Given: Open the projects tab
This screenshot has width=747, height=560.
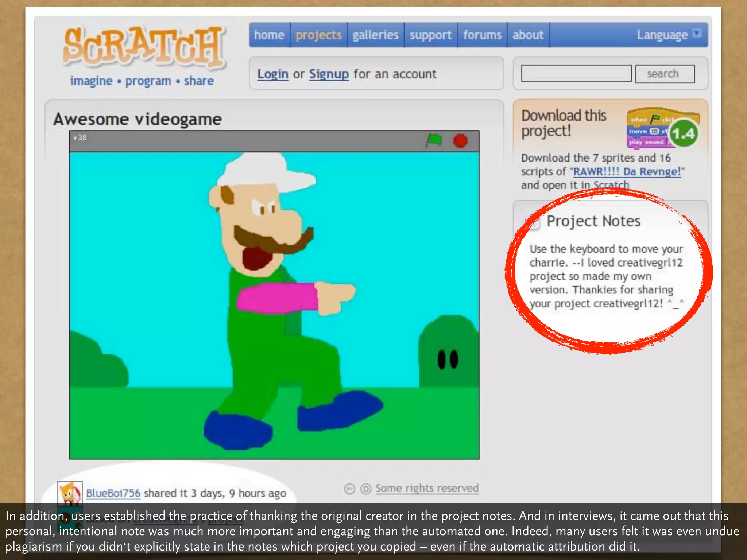Looking at the screenshot, I should [318, 35].
